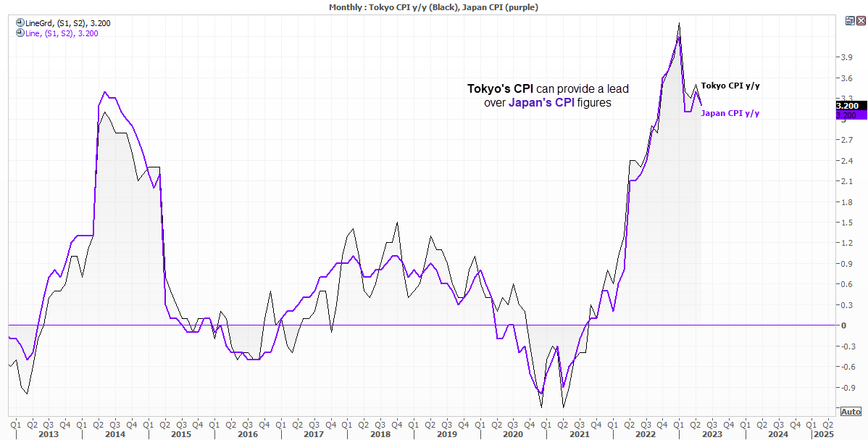The height and width of the screenshot is (440, 868).
Task: Click the Japan CPI y/y series label
Action: [730, 113]
